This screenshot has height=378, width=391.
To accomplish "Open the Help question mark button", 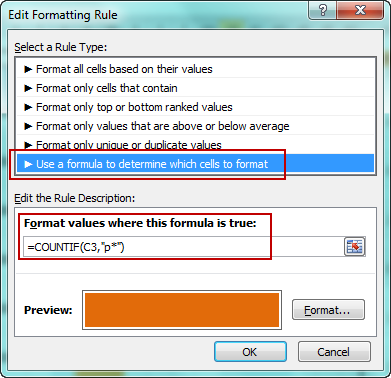I will 323,11.
